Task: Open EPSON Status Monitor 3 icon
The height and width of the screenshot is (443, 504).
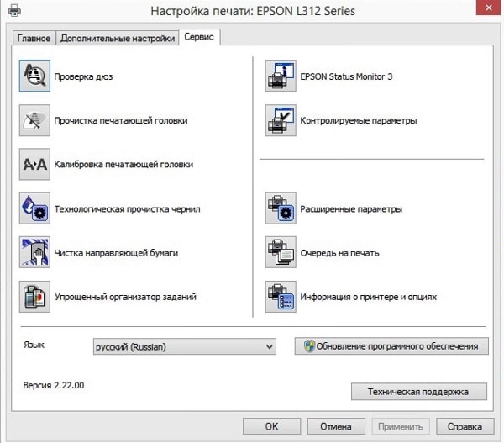Action: pos(279,76)
